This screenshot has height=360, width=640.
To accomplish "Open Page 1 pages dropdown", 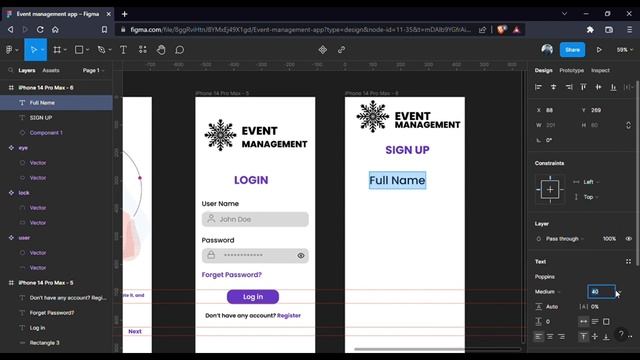I will pos(93,70).
